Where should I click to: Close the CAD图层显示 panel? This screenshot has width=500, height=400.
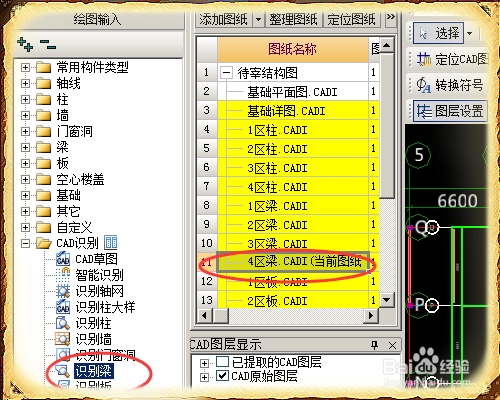[392, 345]
